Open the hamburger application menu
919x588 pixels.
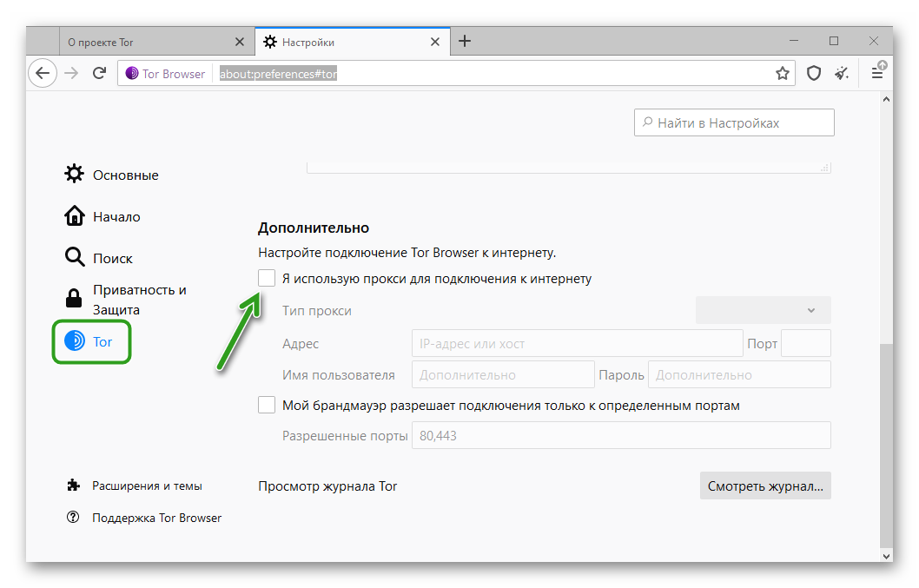click(x=877, y=73)
